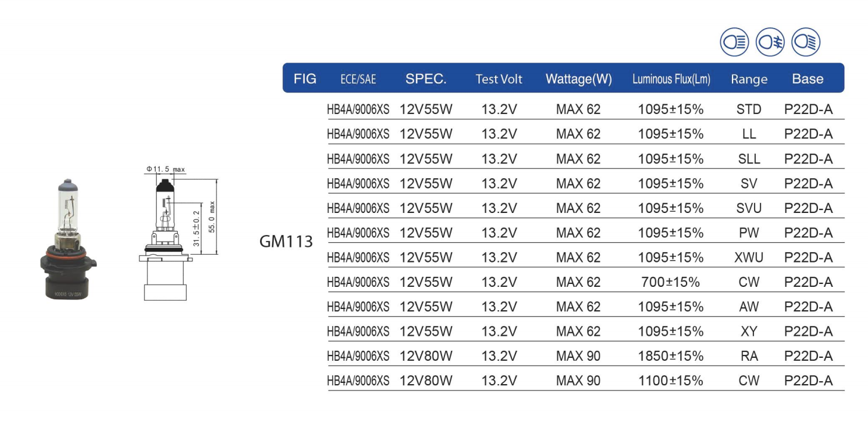
Task: Click the Luminous Flux(Lm) header
Action: tap(671, 79)
